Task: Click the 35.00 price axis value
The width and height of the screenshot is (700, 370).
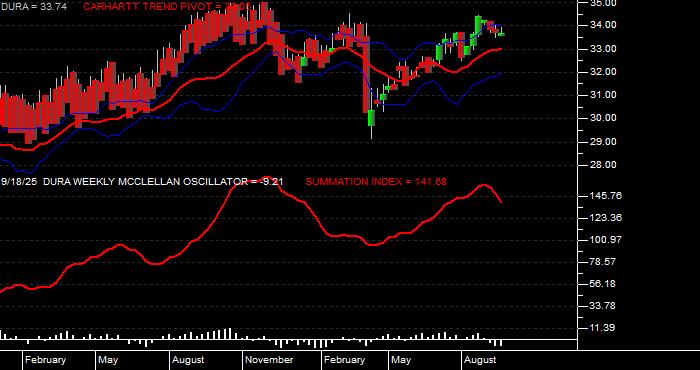Action: click(x=603, y=3)
